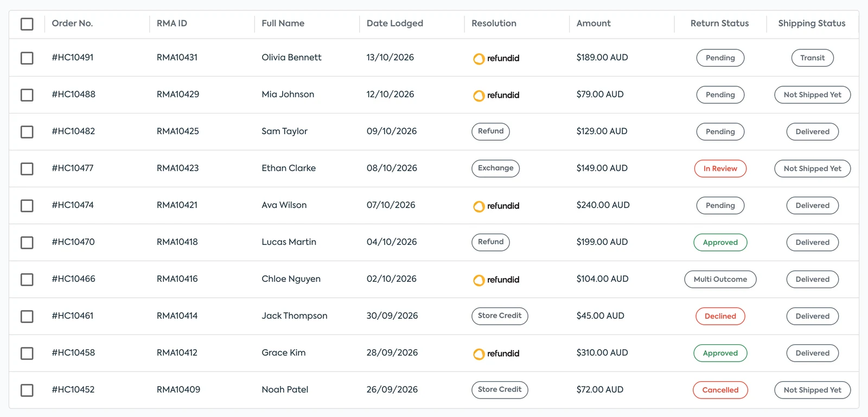This screenshot has height=417, width=868.
Task: Click Not Shipped Yet for Mia Johnson
Action: tap(812, 95)
